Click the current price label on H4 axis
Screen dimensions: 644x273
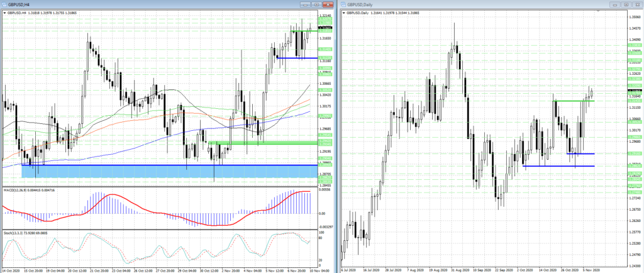(325, 28)
